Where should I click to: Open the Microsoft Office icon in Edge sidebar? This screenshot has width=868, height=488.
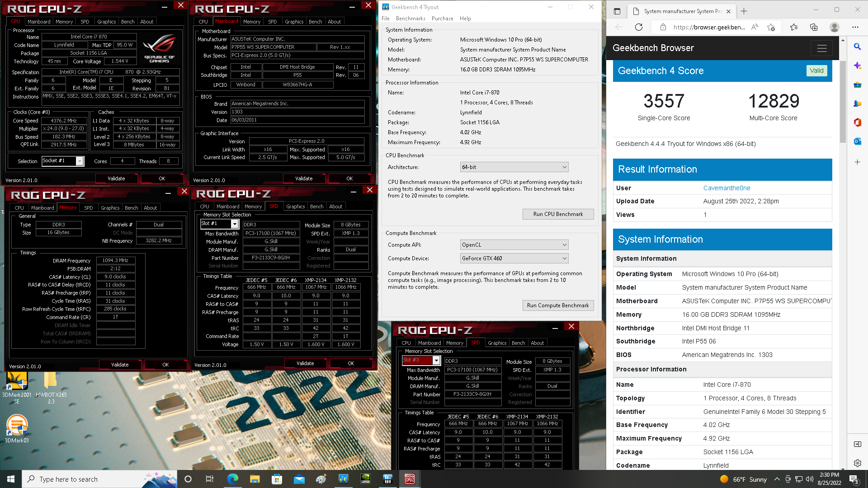point(857,122)
